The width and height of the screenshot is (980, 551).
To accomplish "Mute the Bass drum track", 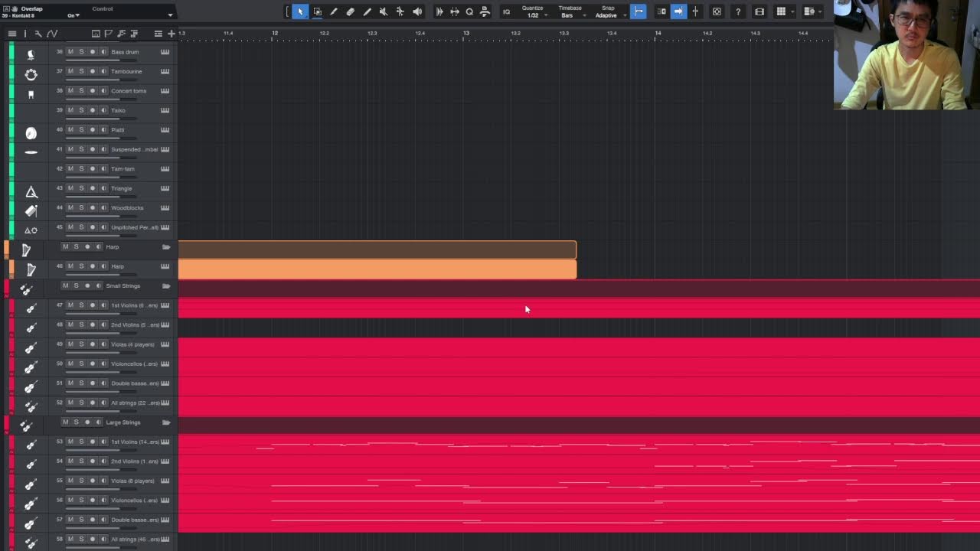I will pyautogui.click(x=70, y=51).
